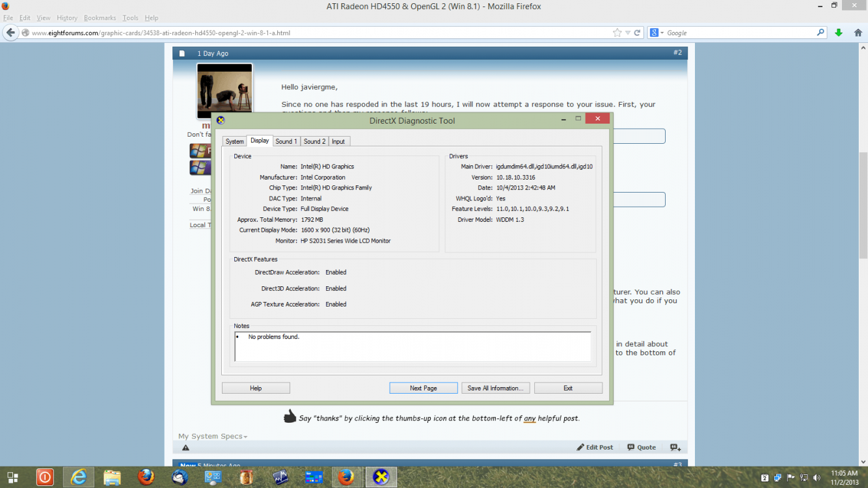Open the Edit menu in Firefox
Image resolution: width=868 pixels, height=488 pixels.
[25, 18]
